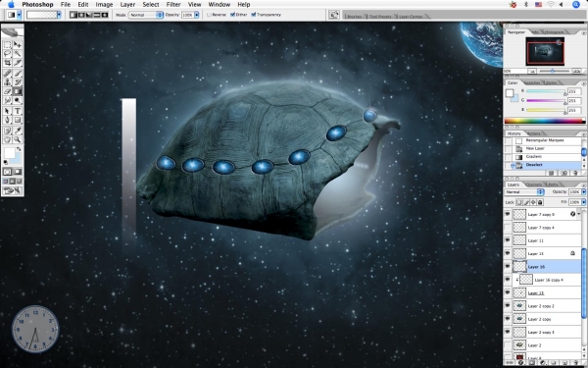This screenshot has width=588, height=368.
Task: Click the Navigator zoom slider
Action: [x=553, y=71]
